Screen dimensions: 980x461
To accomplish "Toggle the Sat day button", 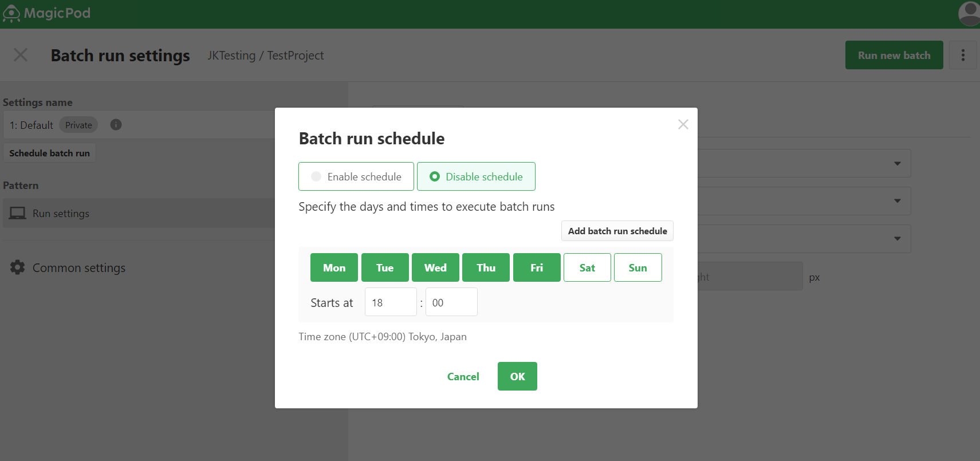I will (587, 267).
